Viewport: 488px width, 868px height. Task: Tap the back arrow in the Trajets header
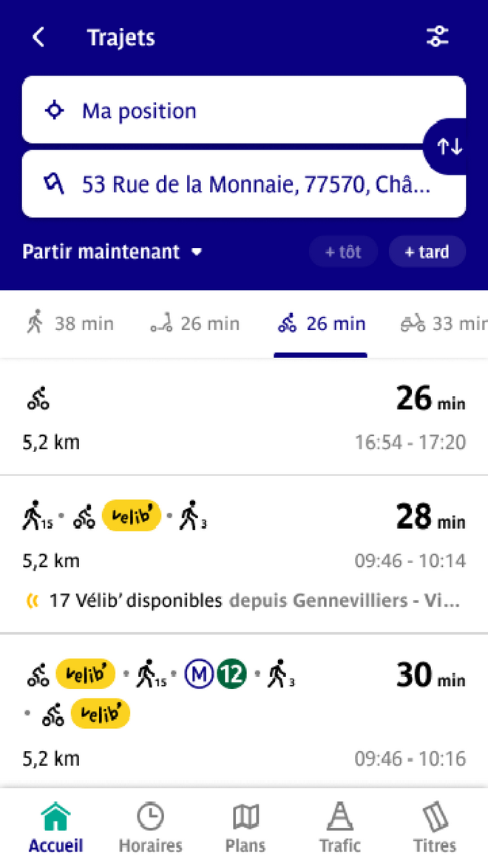[x=38, y=37]
